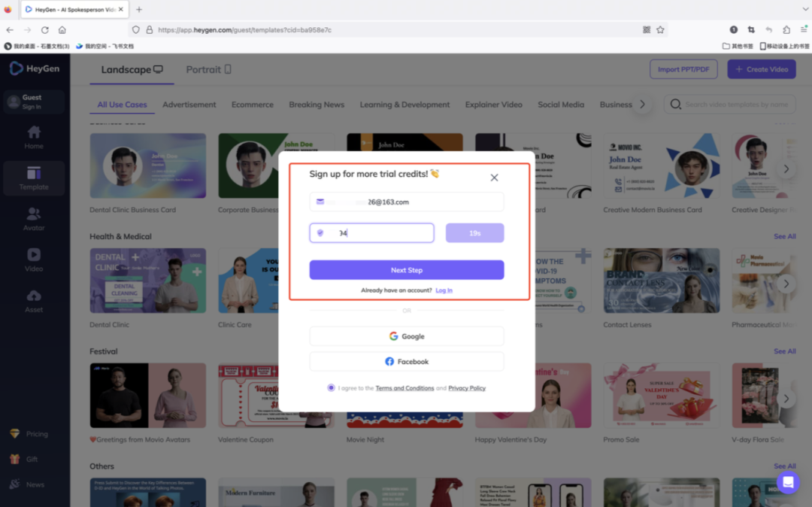Viewport: 812px width, 507px height.
Task: Toggle the agree to terms radio button
Action: click(331, 387)
